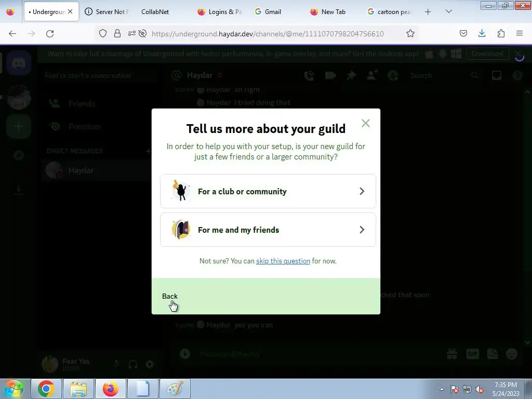
Task: Click Add a Server plus icon
Action: [x=19, y=127]
